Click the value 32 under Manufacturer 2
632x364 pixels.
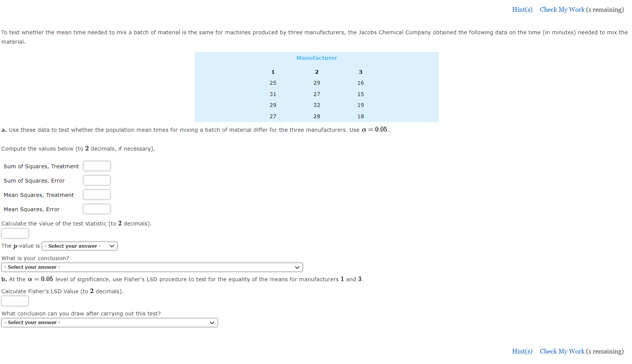click(x=317, y=105)
